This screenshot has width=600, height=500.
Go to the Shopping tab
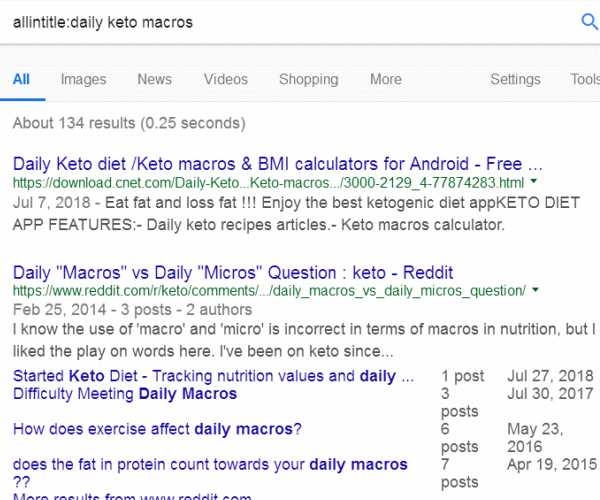pyautogui.click(x=308, y=80)
